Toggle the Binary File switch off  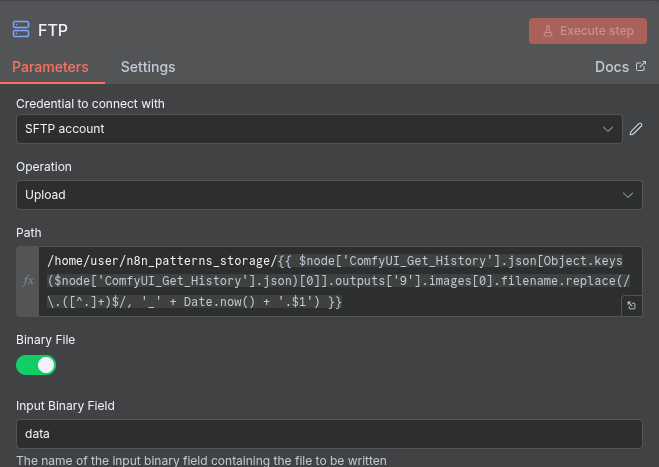[x=36, y=365]
